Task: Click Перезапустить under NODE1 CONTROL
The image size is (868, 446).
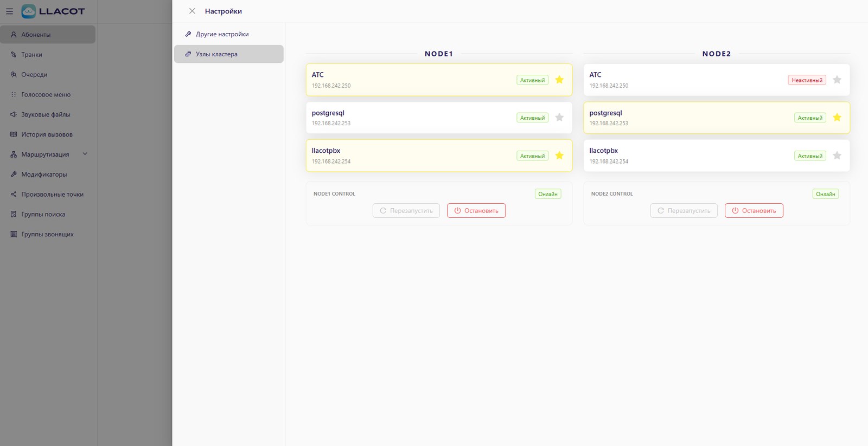Action: [x=406, y=211]
